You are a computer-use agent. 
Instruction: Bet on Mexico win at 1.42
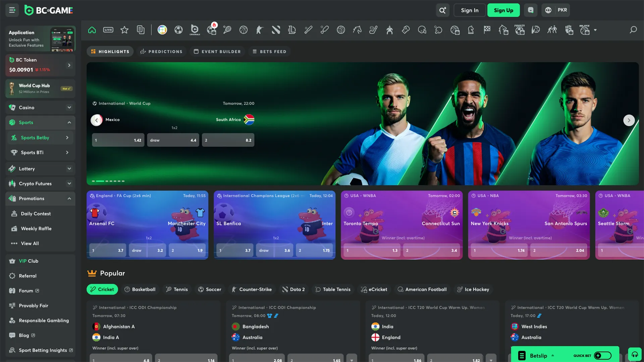click(x=118, y=140)
